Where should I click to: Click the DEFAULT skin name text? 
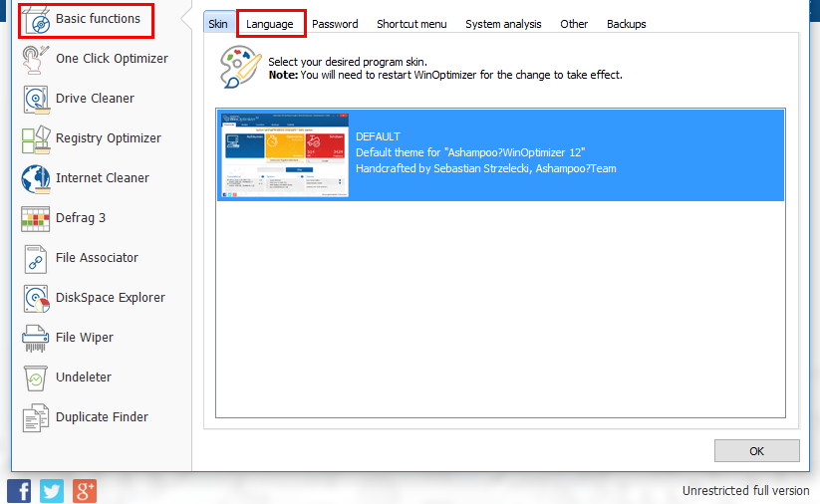pos(378,137)
